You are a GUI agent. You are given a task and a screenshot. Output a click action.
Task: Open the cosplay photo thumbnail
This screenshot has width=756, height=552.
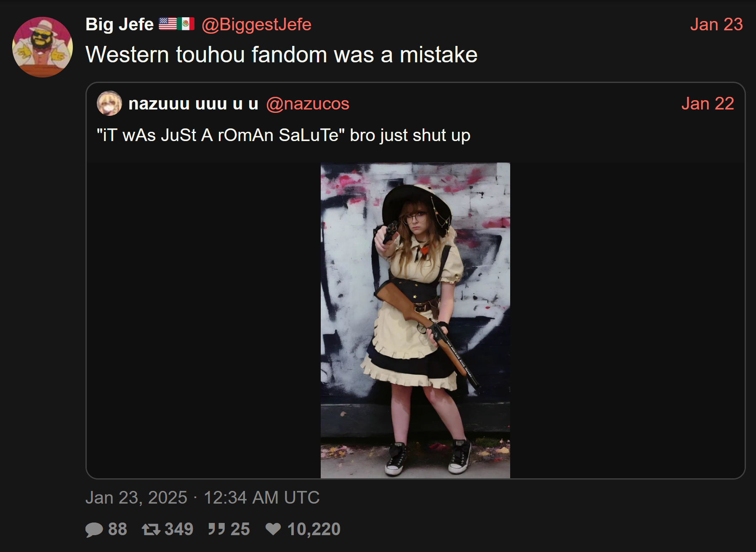coord(415,320)
